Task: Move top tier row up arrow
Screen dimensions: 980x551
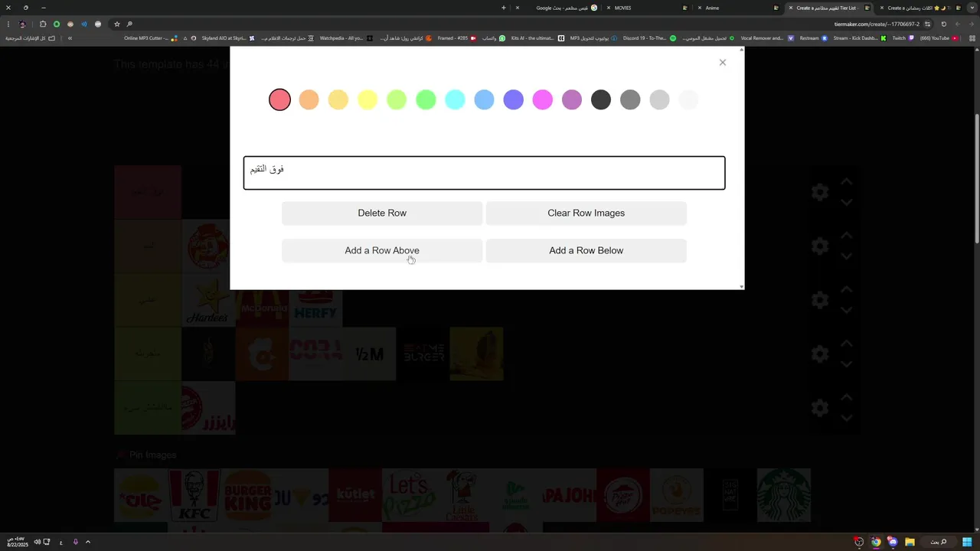Action: 847,182
